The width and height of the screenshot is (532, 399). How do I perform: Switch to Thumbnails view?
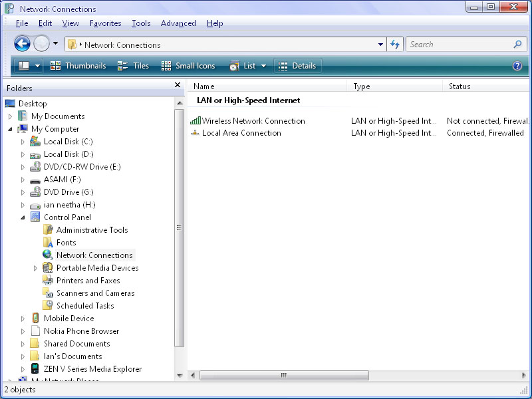click(x=78, y=66)
